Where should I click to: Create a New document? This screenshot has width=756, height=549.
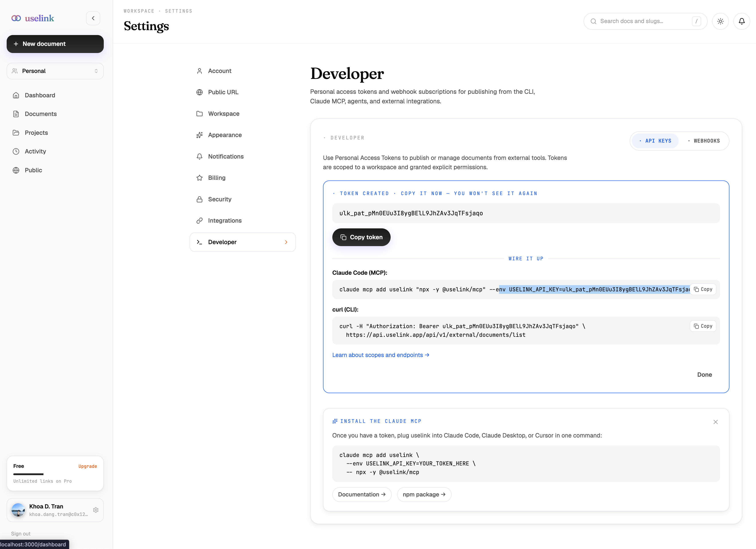[55, 44]
